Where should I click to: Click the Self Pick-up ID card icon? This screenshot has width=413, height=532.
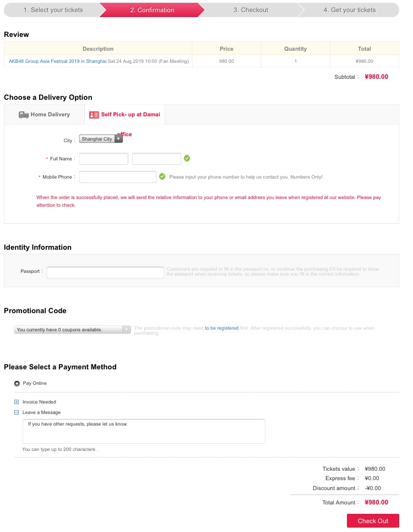point(94,115)
